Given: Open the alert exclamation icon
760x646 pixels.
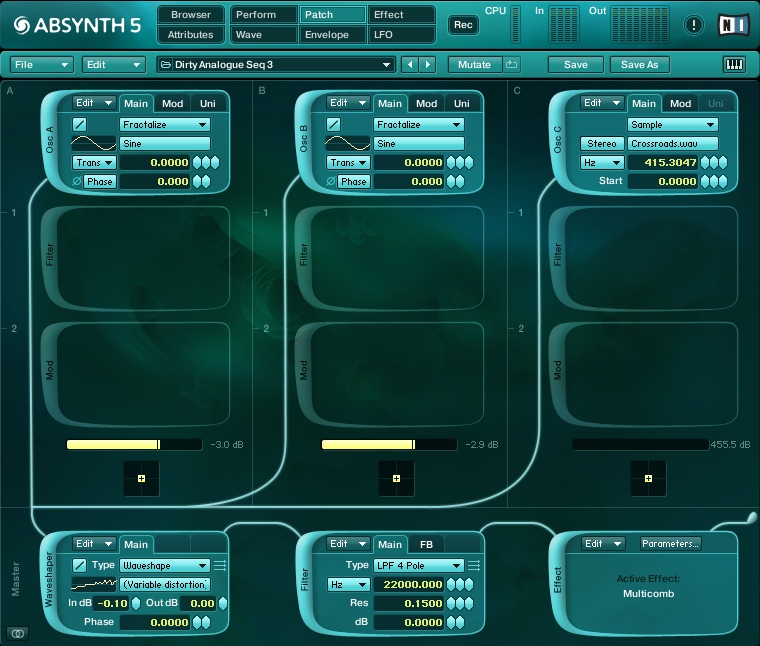Looking at the screenshot, I should (694, 25).
